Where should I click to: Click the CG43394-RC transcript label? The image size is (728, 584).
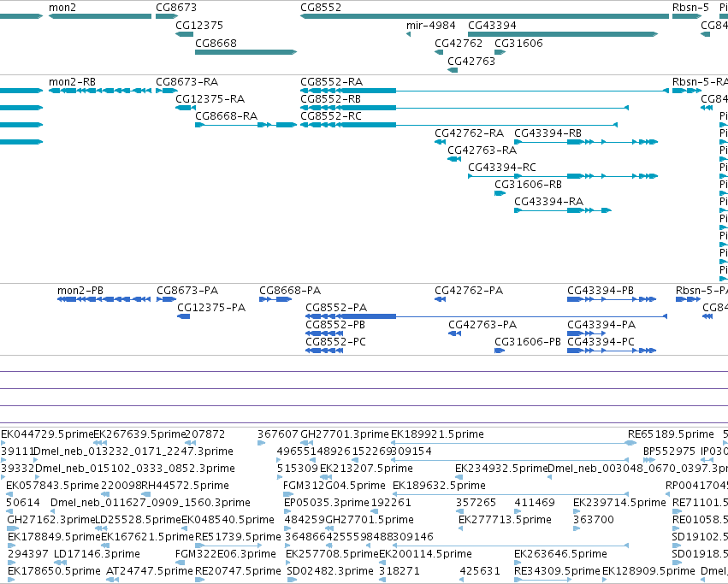click(502, 167)
